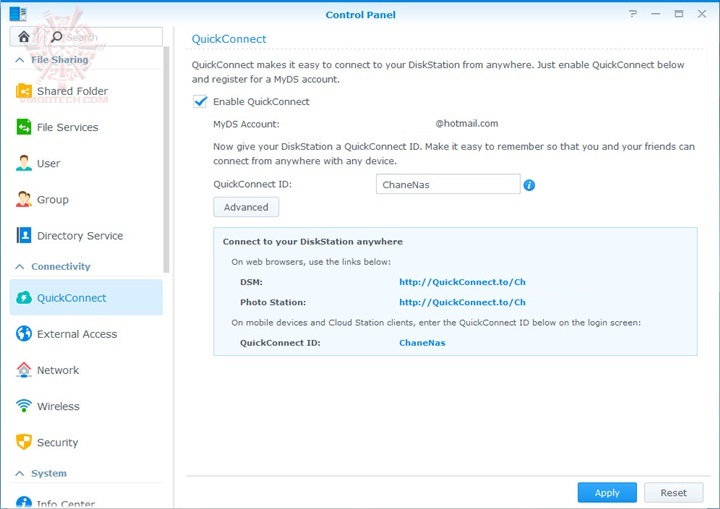
Task: Open the Group settings
Action: 52,199
